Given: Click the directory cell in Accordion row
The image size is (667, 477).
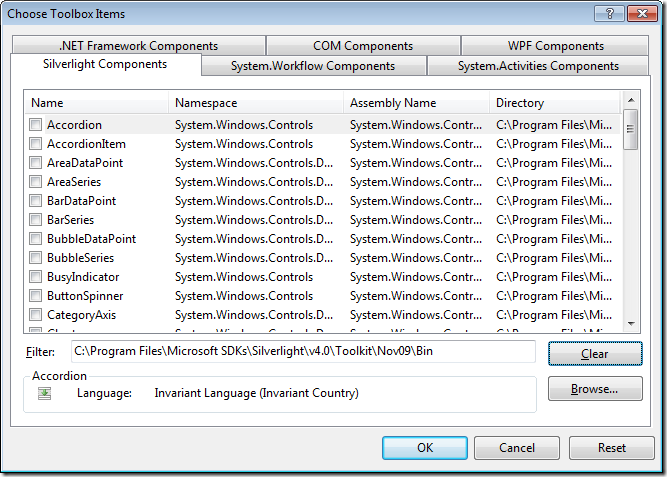Looking at the screenshot, I should pos(554,125).
